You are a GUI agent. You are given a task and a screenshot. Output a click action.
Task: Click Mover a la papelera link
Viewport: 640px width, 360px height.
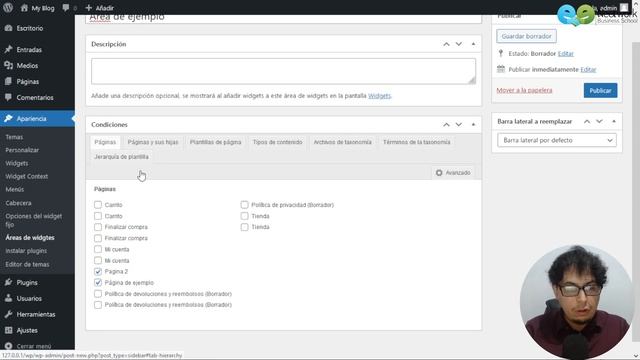click(524, 90)
